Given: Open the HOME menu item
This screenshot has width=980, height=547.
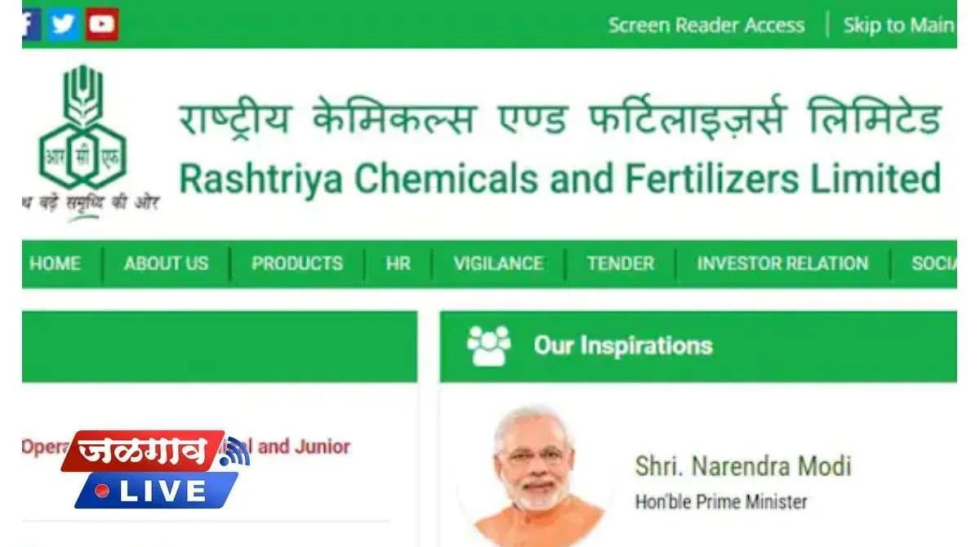Looking at the screenshot, I should (56, 264).
